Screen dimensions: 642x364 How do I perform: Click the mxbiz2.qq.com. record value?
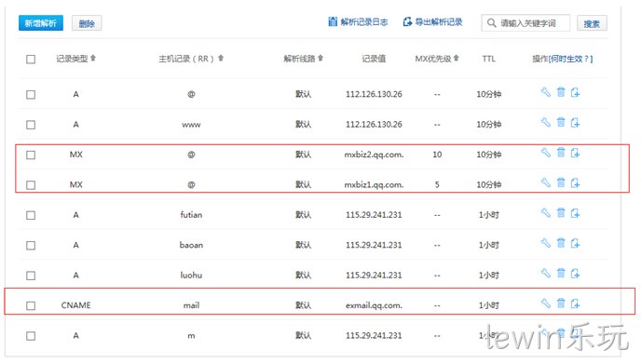pyautogui.click(x=374, y=155)
